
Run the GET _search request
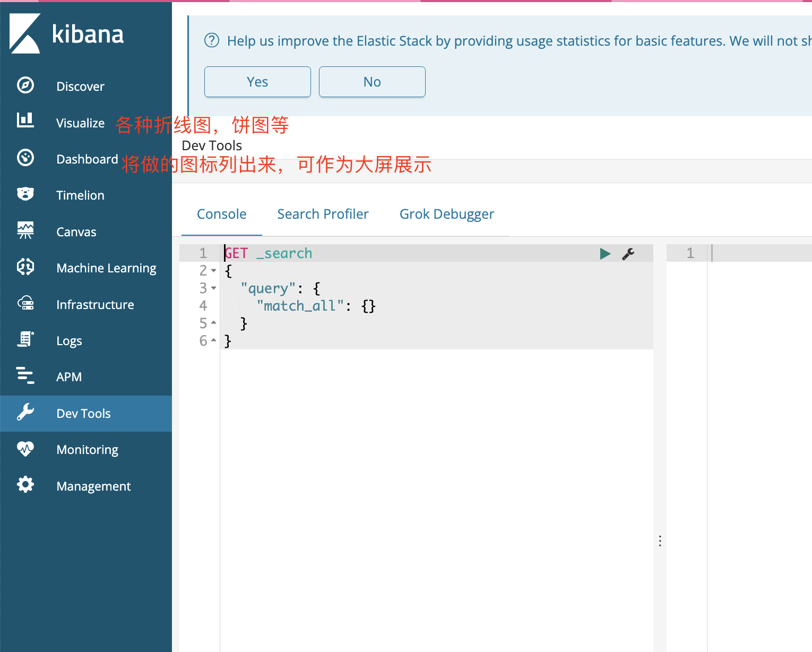[x=605, y=254]
